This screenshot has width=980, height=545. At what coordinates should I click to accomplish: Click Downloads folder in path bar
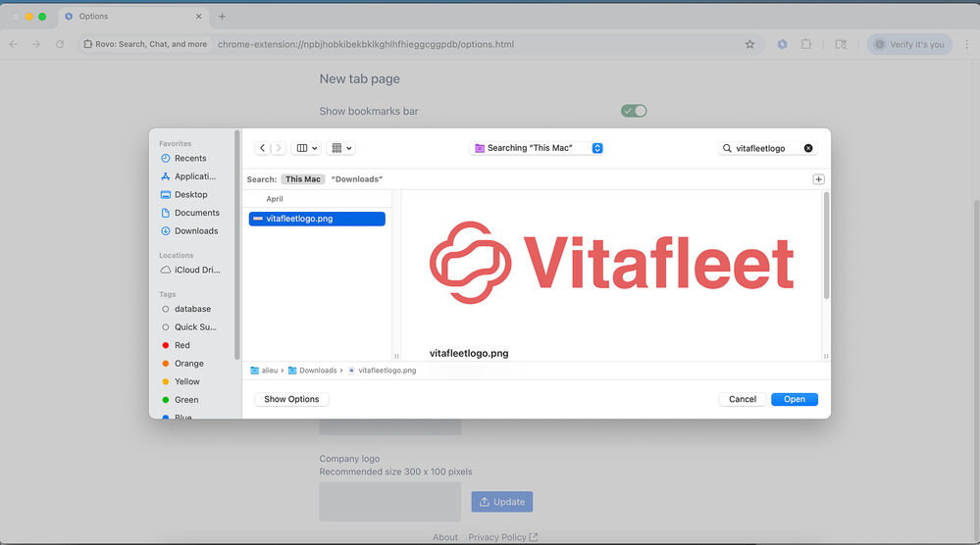pyautogui.click(x=313, y=371)
